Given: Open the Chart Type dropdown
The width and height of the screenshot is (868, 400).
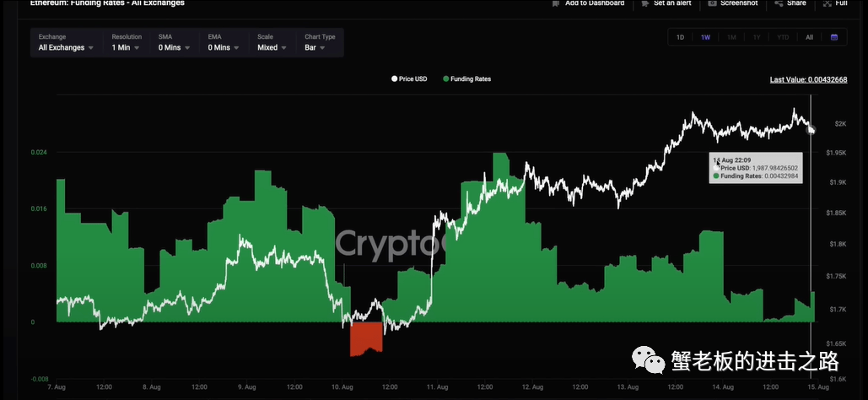Looking at the screenshot, I should coord(320,48).
